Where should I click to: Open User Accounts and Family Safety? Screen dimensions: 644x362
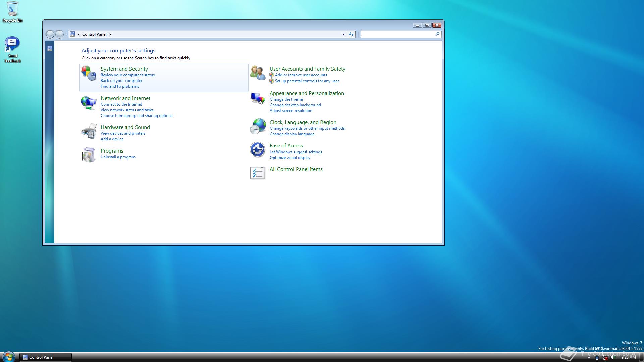(x=308, y=69)
